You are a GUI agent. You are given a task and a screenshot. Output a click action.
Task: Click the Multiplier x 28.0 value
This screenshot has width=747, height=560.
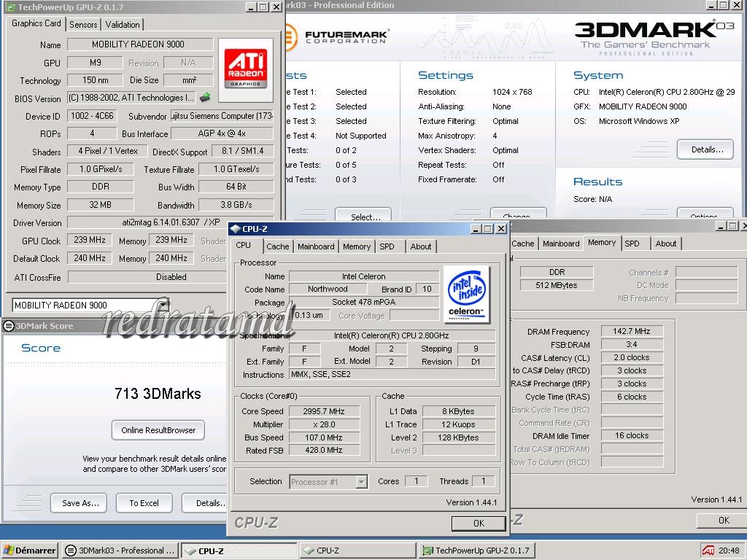click(x=324, y=424)
